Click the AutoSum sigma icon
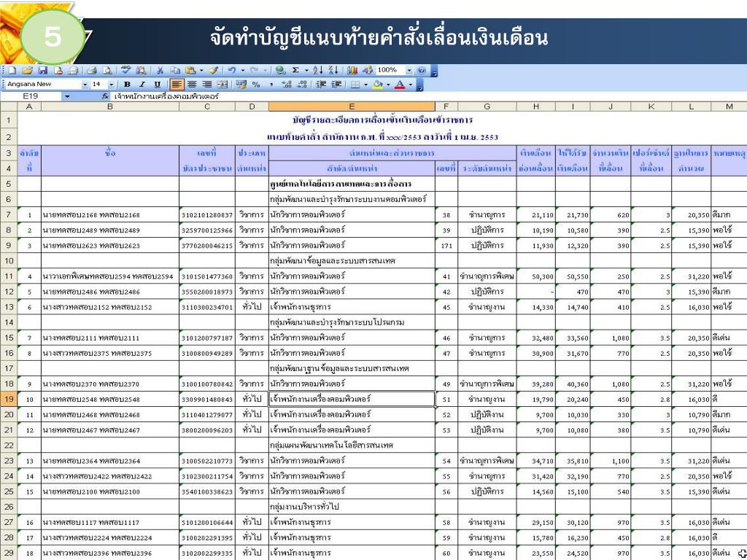The width and height of the screenshot is (747, 560). click(295, 71)
